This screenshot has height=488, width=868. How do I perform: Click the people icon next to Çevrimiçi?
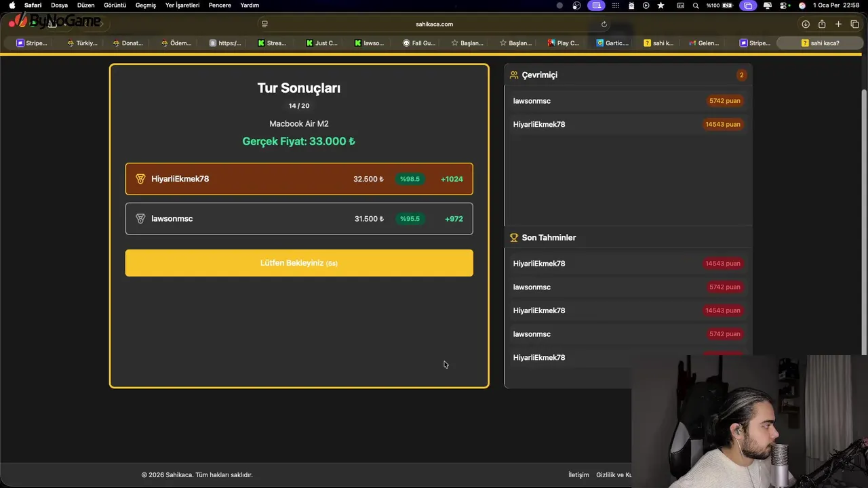pyautogui.click(x=514, y=75)
